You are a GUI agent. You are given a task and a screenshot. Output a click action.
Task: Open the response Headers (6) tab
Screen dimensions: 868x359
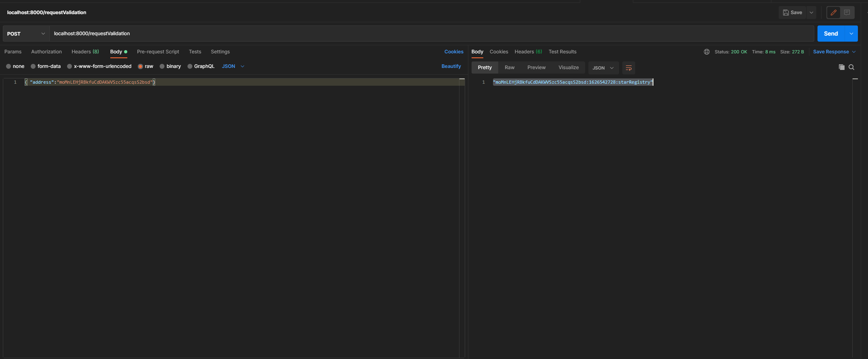pyautogui.click(x=528, y=52)
